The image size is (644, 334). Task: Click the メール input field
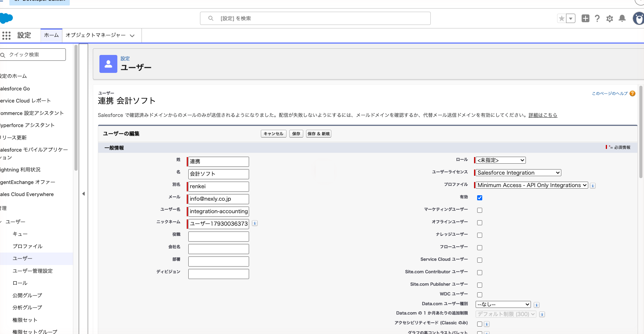click(219, 199)
